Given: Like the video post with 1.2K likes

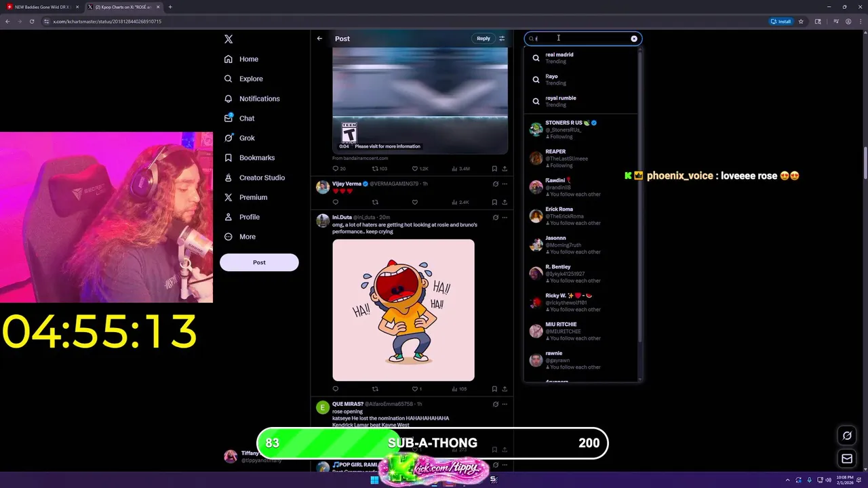Looking at the screenshot, I should [420, 168].
